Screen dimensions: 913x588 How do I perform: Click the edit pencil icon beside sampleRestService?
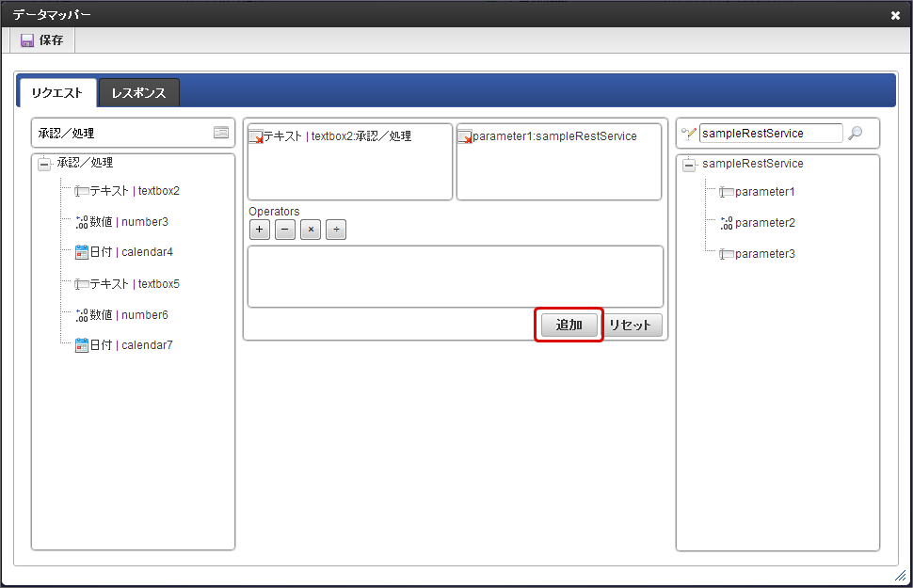(689, 134)
